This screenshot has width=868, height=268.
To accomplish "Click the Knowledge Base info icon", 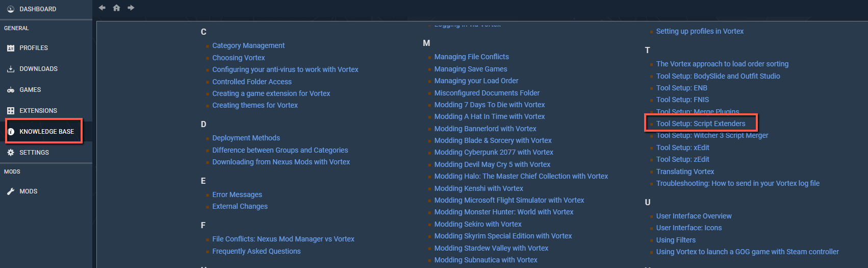I will (x=11, y=132).
